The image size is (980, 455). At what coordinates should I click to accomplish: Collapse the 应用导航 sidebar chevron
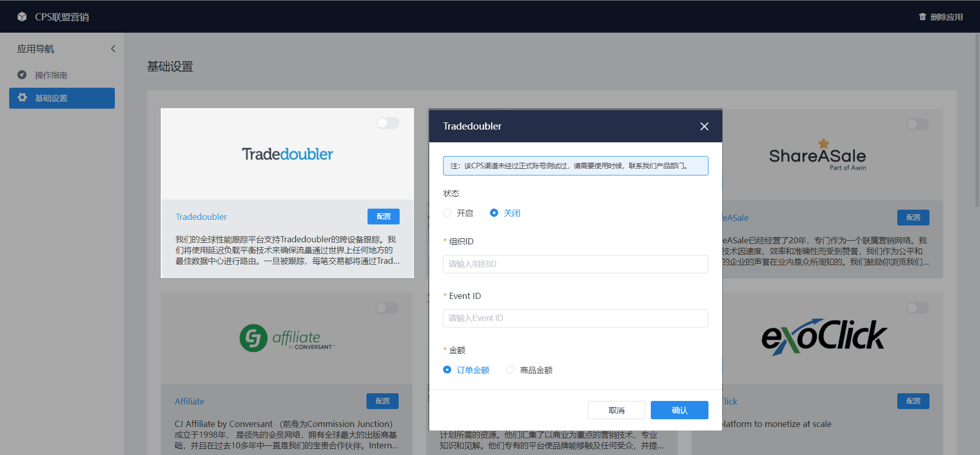[x=113, y=48]
